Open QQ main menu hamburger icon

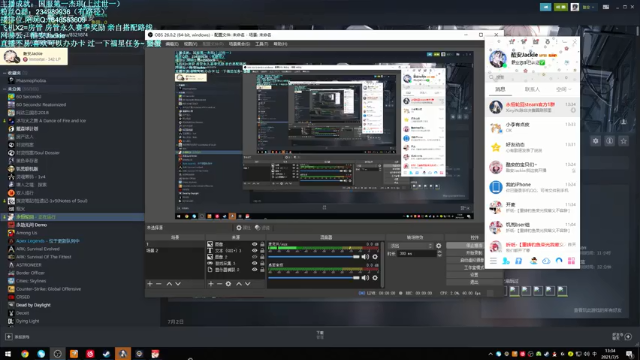coord(493,261)
